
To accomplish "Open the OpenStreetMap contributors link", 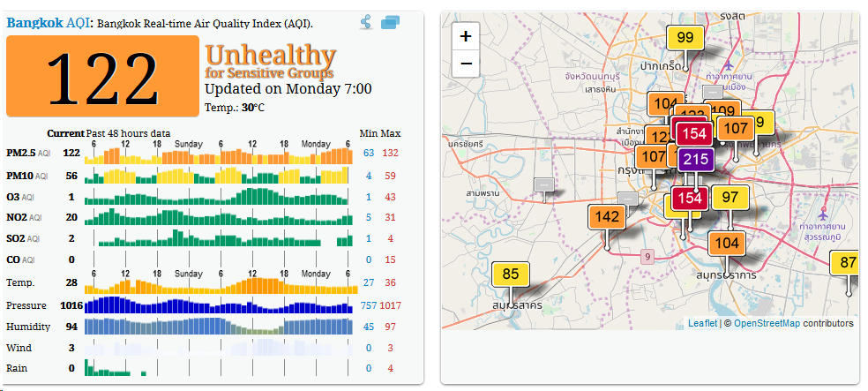I will tap(767, 324).
